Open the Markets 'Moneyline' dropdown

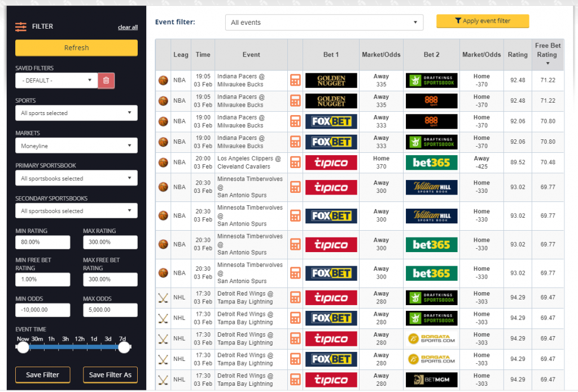point(76,146)
